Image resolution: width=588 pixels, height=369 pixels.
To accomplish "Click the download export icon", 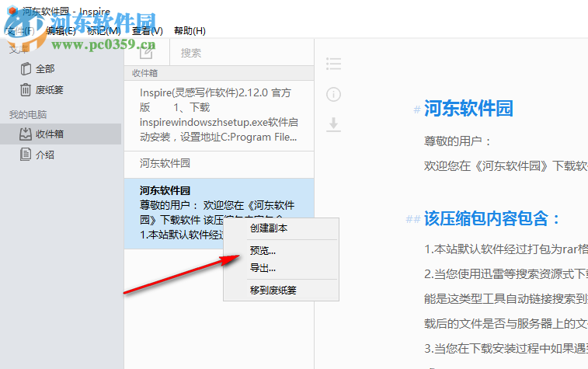I will tap(333, 124).
